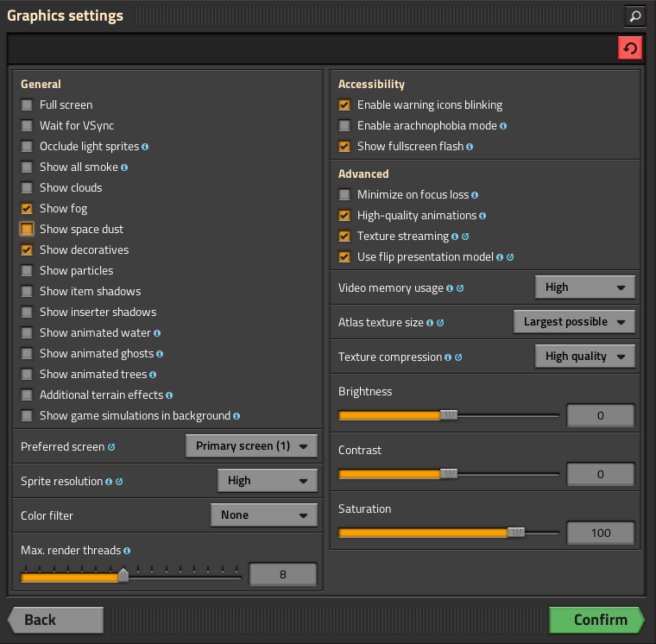This screenshot has width=656, height=644.
Task: Expand the Atlas texture size dropdown
Action: tap(574, 322)
